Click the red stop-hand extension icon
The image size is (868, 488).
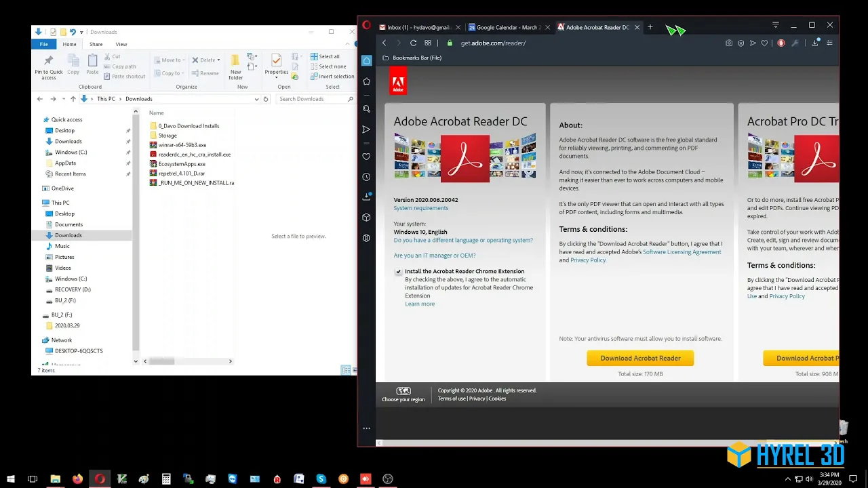(x=781, y=43)
